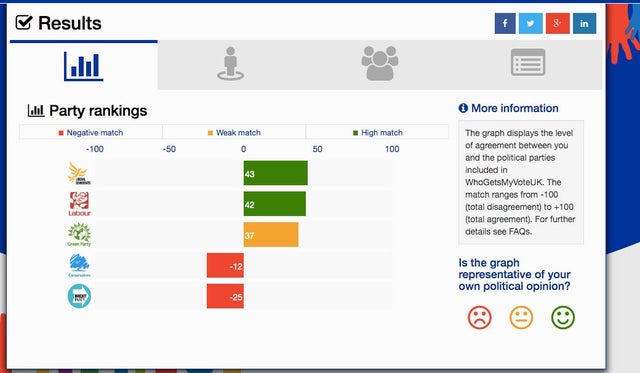Click the Labour party logo
Viewport: 640px width, 373px height.
79,204
